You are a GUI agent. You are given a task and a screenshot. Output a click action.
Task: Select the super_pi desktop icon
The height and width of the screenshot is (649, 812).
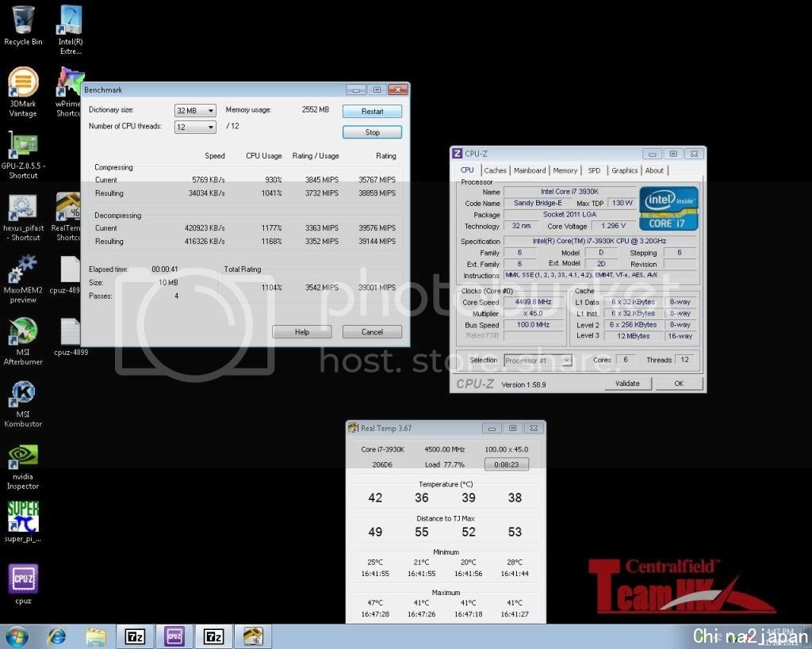point(23,521)
